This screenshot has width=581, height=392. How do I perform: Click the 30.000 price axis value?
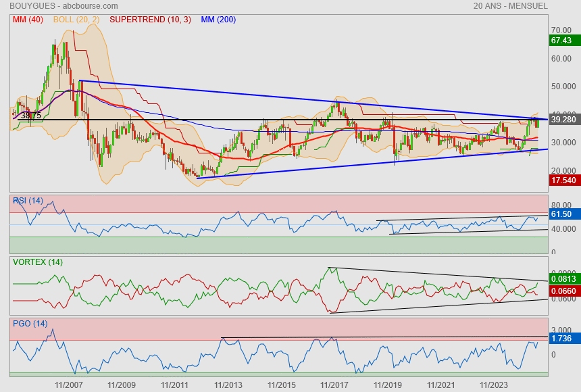point(563,143)
